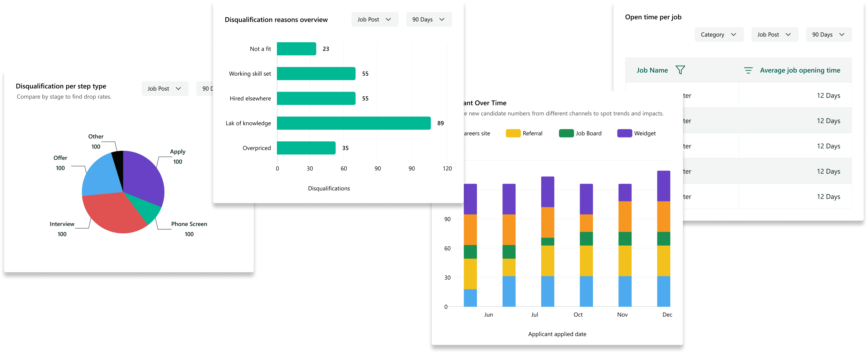This screenshot has height=353, width=868.
Task: Click the Lak of knowledge bar
Action: (354, 123)
